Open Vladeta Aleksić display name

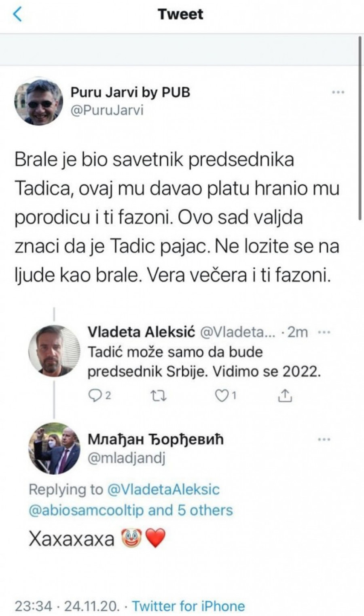click(141, 332)
